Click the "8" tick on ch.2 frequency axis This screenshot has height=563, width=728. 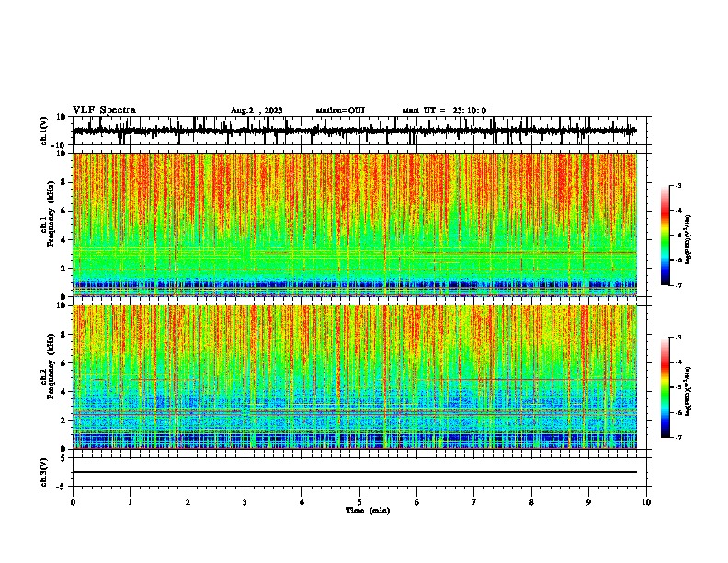(x=63, y=335)
